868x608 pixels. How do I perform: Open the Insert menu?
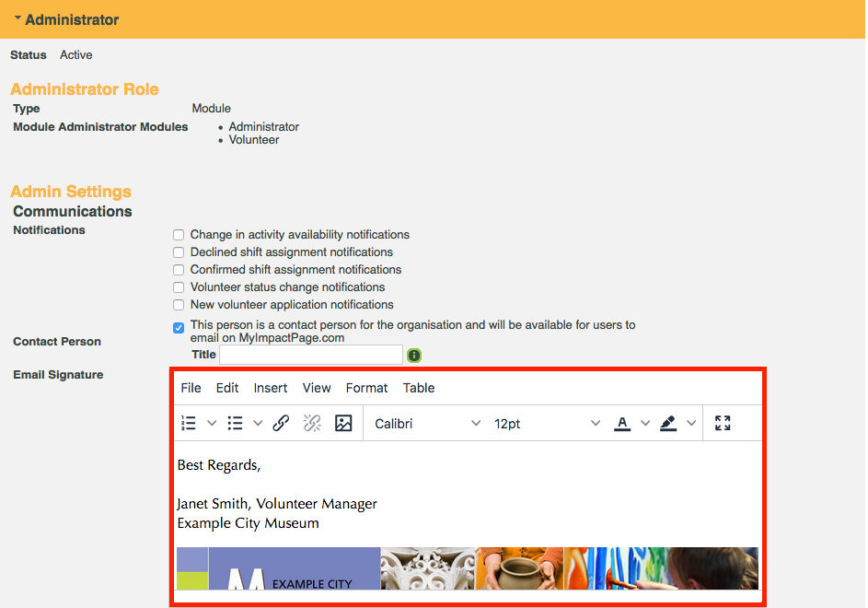[271, 388]
